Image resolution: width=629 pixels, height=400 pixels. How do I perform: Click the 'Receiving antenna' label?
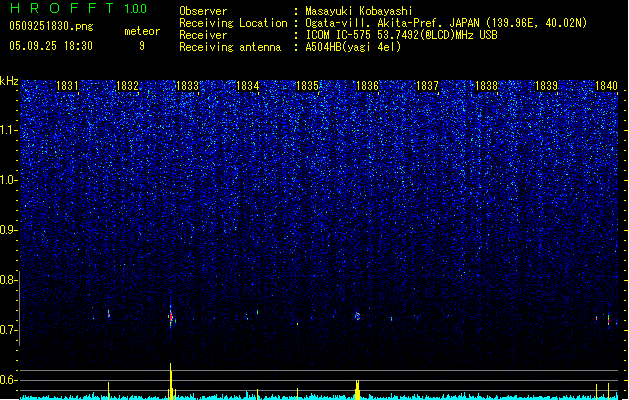pos(230,47)
